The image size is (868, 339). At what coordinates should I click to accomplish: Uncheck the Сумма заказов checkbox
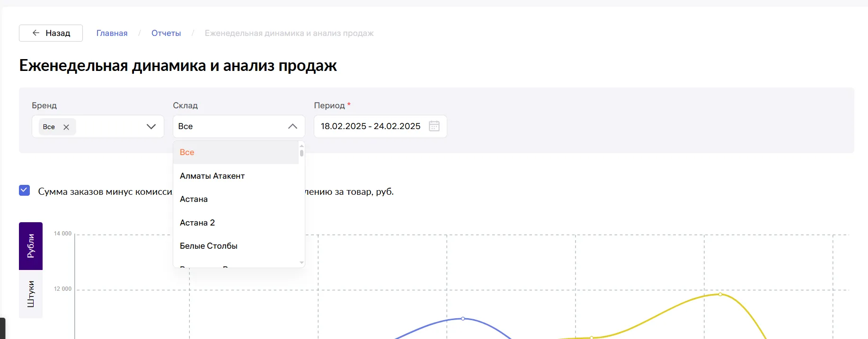pyautogui.click(x=25, y=191)
